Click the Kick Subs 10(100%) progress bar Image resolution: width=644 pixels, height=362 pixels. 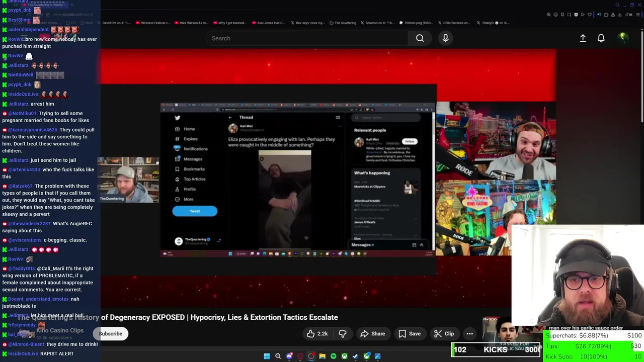point(593,356)
